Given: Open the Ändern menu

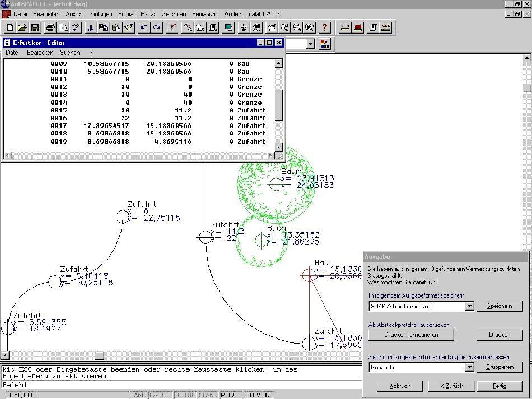Looking at the screenshot, I should click(x=234, y=14).
